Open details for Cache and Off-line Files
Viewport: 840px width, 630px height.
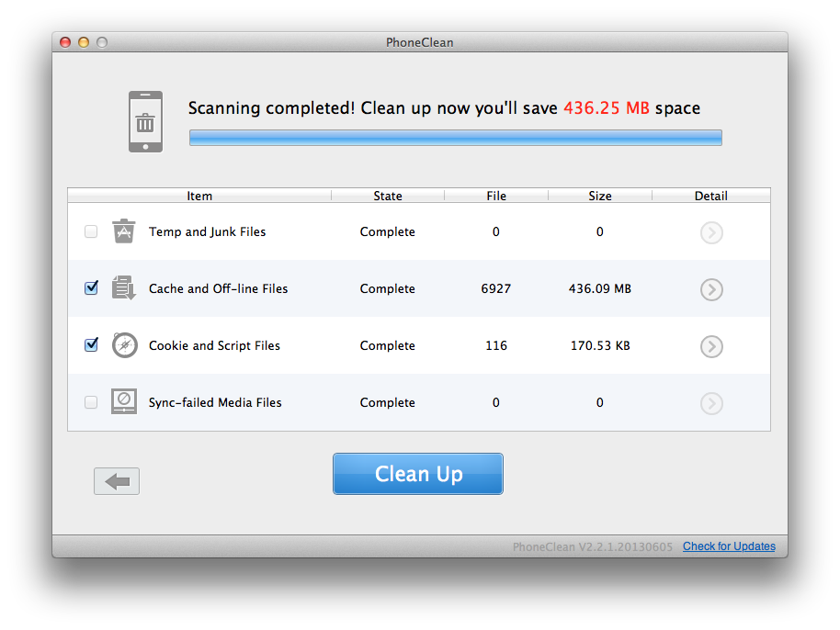pos(710,289)
